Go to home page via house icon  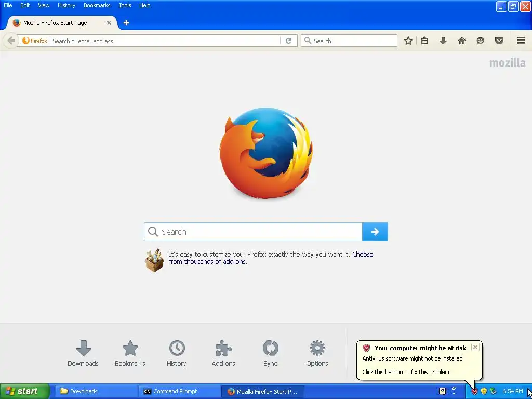tap(462, 41)
